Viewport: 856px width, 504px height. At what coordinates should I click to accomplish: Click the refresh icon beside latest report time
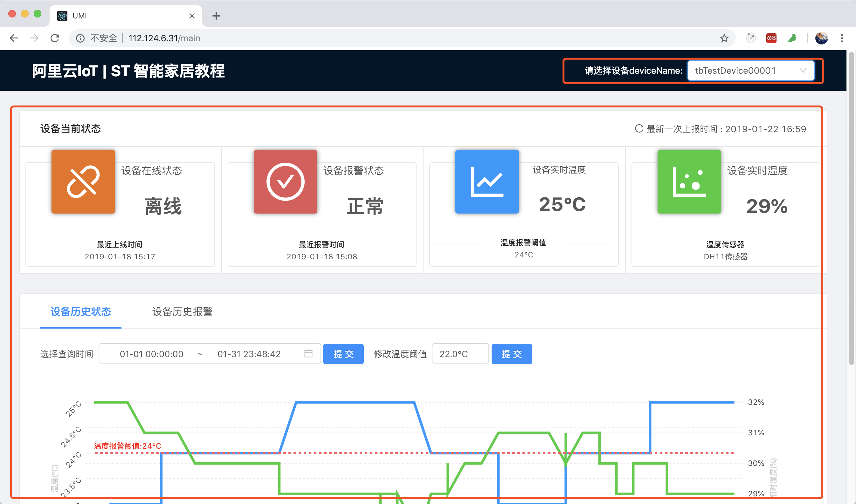pos(639,129)
